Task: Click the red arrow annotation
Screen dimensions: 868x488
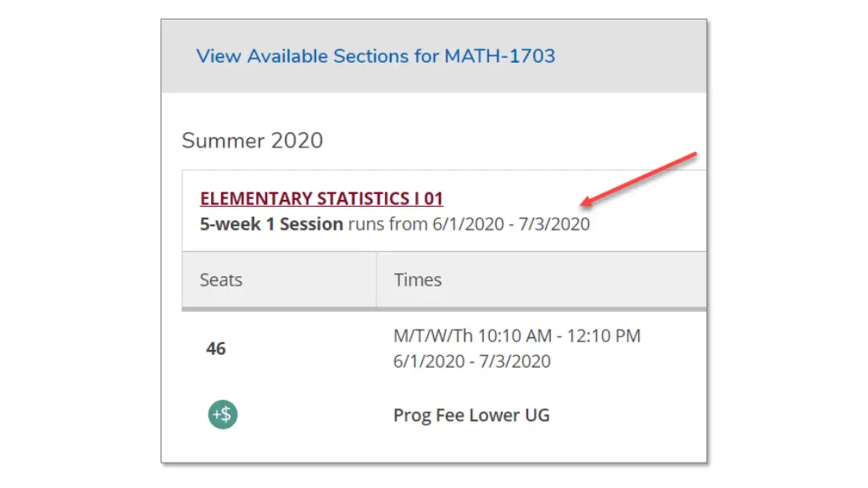Action: [638, 180]
